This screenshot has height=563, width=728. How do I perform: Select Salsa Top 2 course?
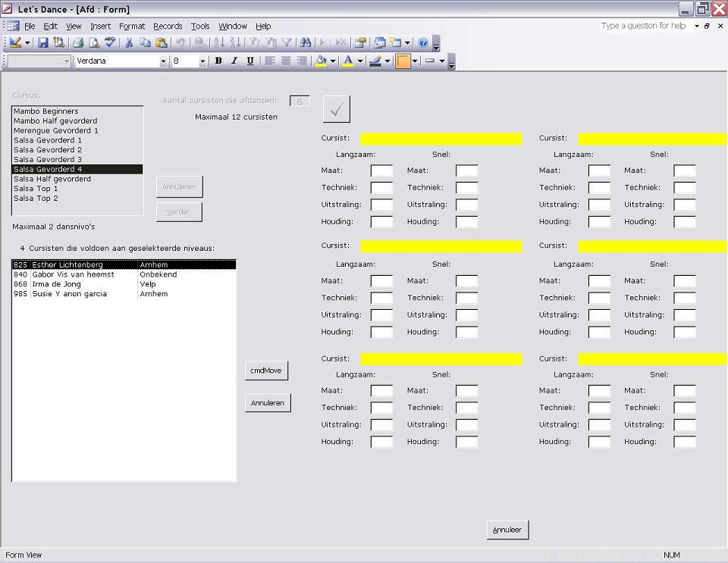77,199
